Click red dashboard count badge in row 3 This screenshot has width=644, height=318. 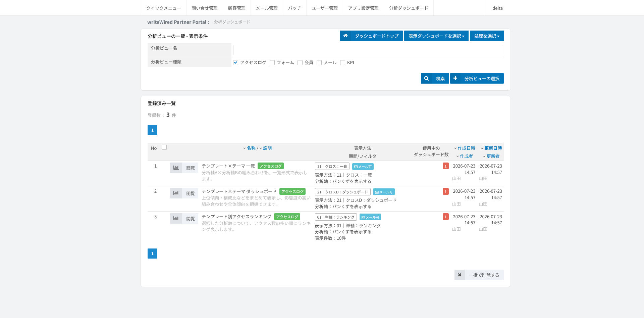click(445, 217)
